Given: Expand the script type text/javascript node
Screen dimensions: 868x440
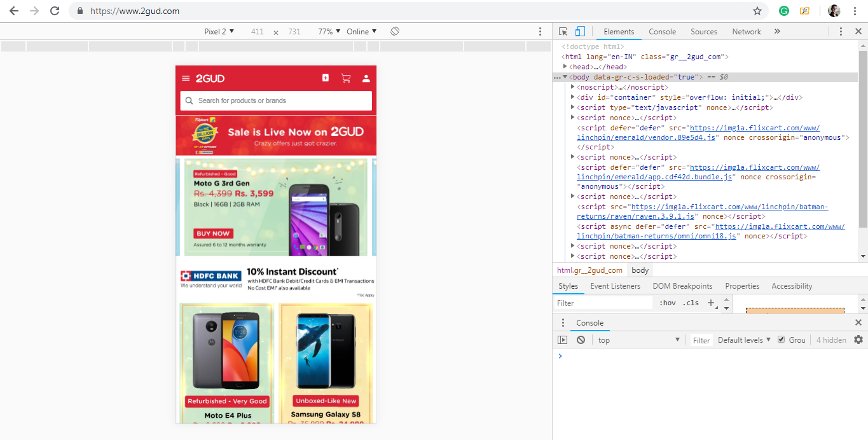Looking at the screenshot, I should [573, 107].
